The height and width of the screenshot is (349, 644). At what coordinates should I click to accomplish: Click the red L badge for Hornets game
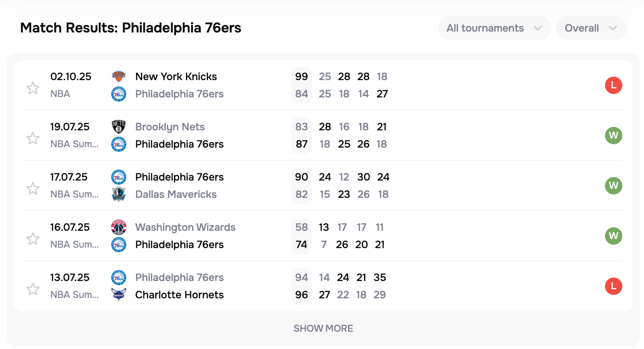coord(613,286)
